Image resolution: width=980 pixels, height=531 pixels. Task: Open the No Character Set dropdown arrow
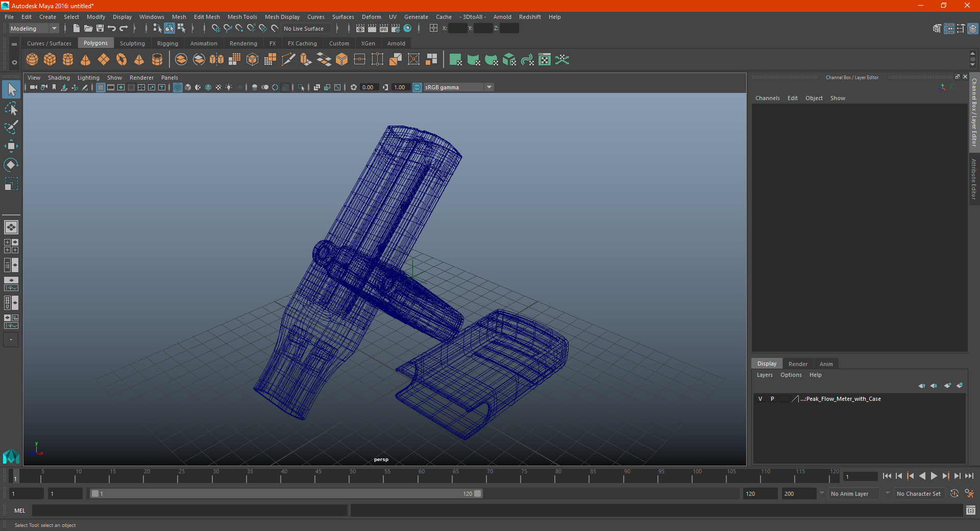[888, 494]
